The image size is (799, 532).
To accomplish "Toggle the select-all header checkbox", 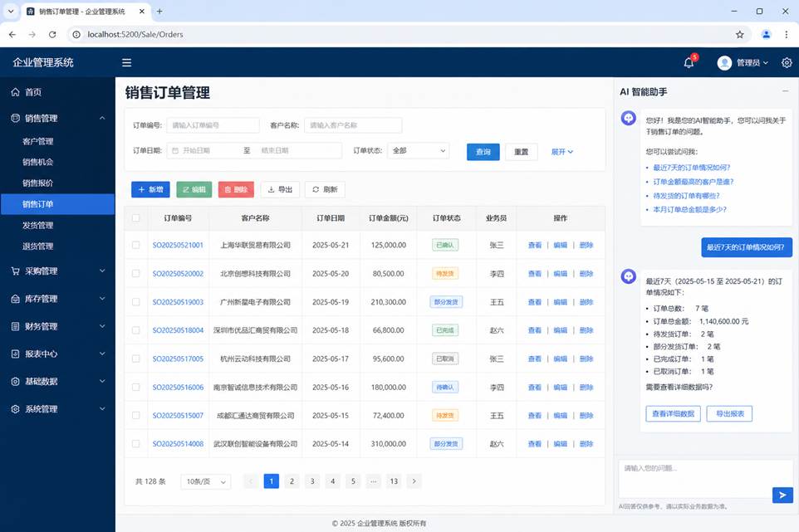I will (x=135, y=218).
